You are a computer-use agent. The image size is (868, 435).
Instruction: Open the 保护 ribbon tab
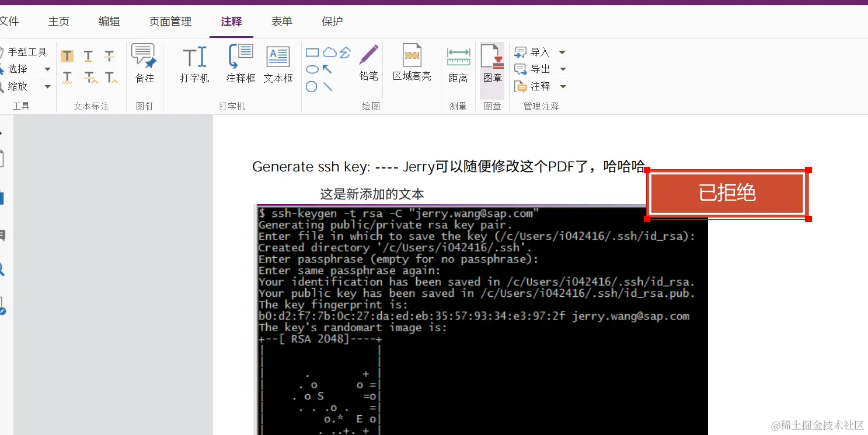(332, 22)
